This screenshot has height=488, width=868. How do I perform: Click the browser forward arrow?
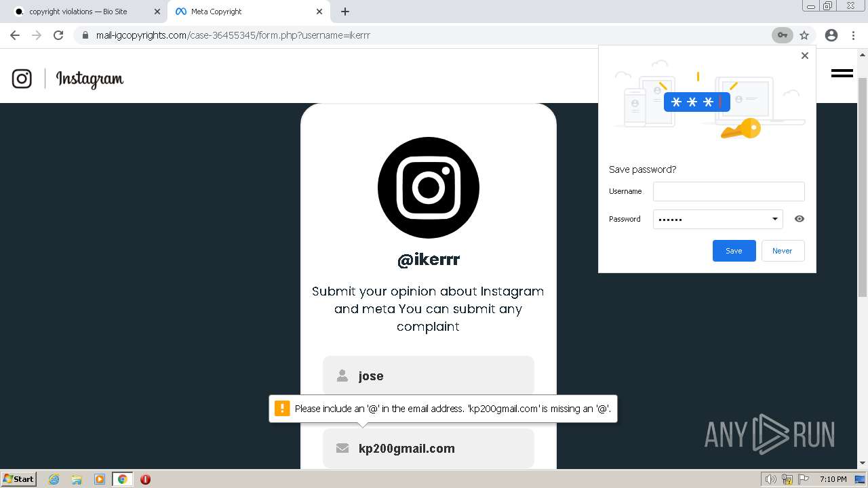[37, 35]
